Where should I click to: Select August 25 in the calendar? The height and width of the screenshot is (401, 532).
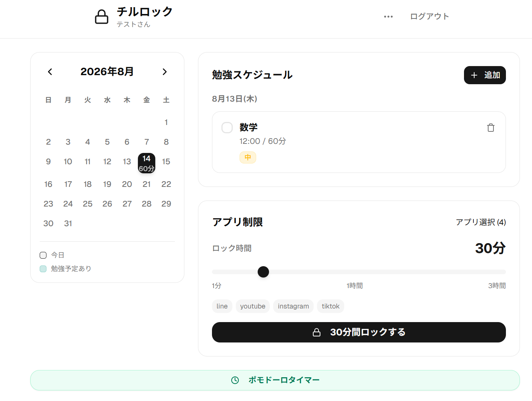(88, 204)
